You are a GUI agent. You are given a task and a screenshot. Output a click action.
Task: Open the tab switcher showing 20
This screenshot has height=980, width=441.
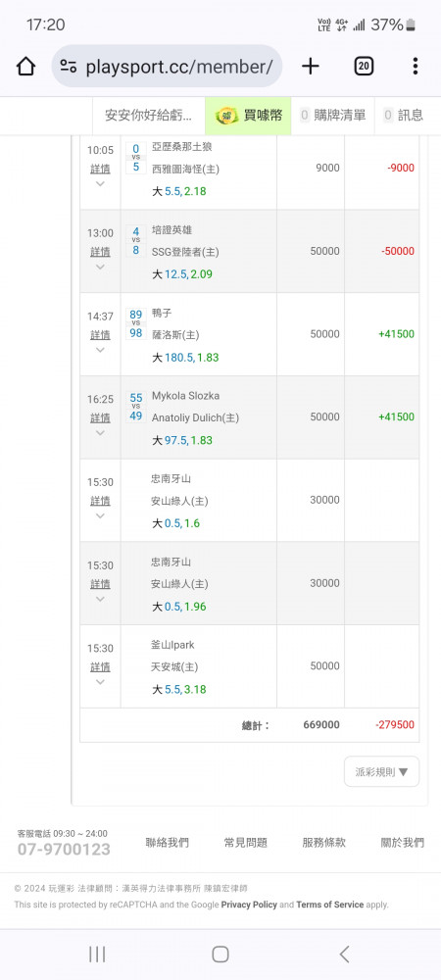click(x=365, y=67)
